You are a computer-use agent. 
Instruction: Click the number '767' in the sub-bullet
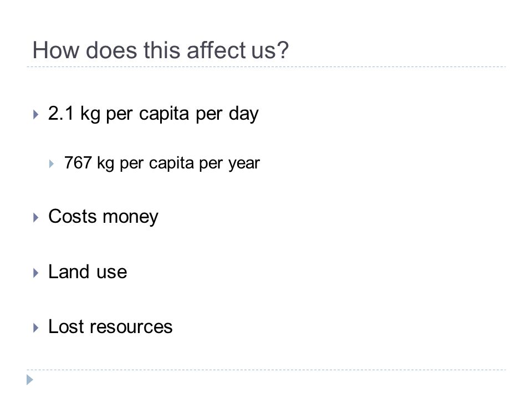pos(78,162)
